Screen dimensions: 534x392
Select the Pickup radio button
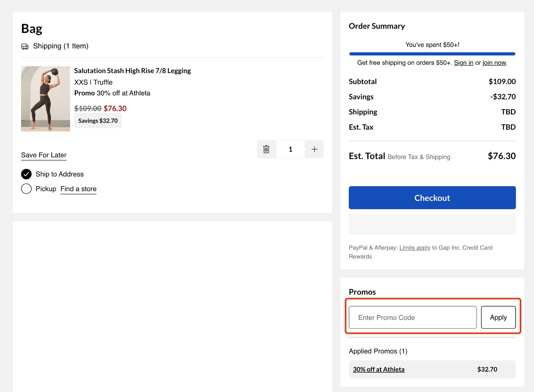click(x=26, y=188)
